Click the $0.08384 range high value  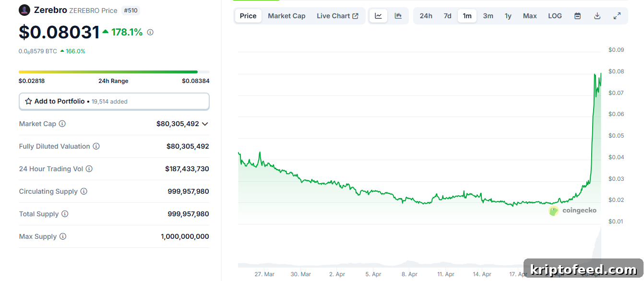(196, 81)
